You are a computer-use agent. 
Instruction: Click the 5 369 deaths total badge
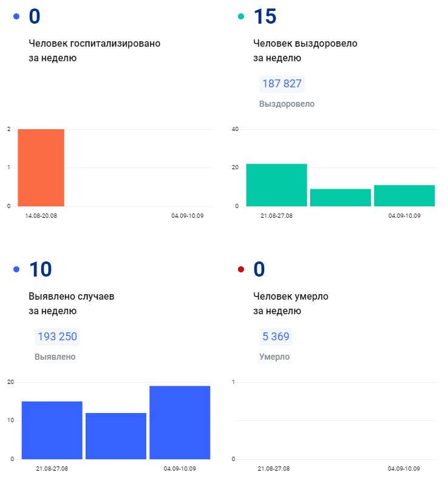tap(276, 337)
